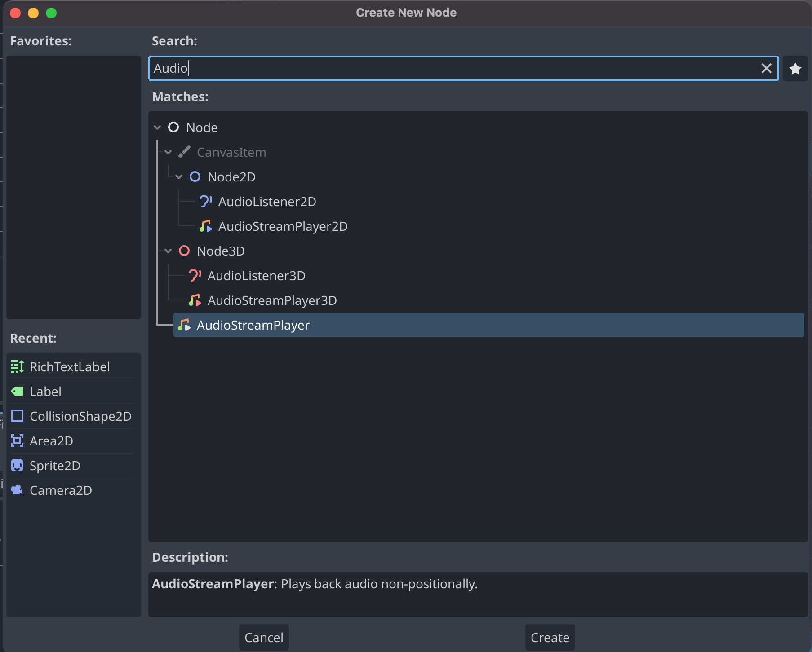The height and width of the screenshot is (652, 812).
Task: Click the AudioStreamPlayer3D music note icon
Action: (195, 300)
